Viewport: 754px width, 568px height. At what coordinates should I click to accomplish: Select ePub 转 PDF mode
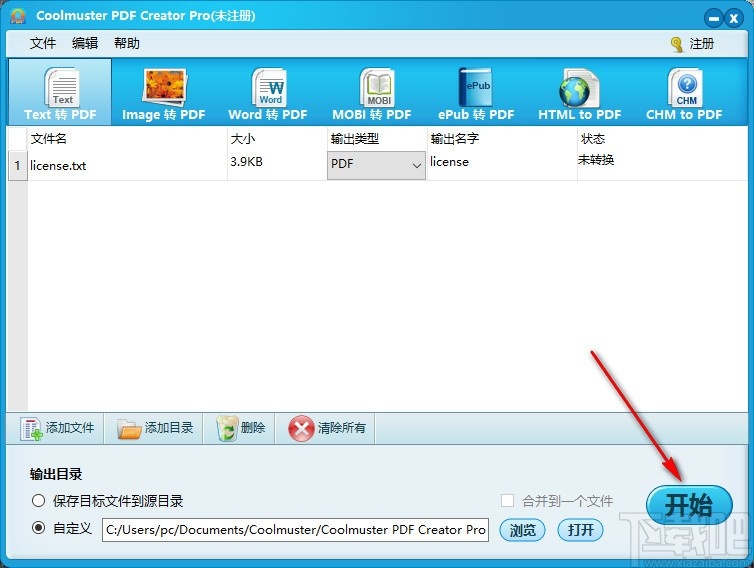pos(476,92)
